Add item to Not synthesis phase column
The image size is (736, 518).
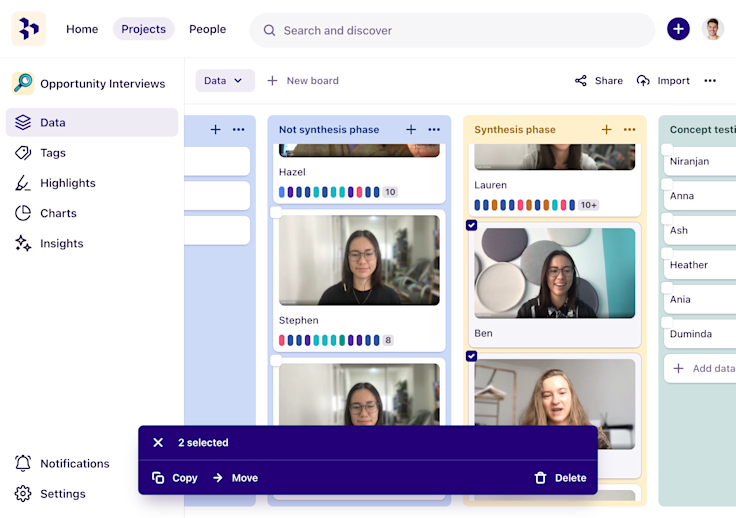point(411,130)
